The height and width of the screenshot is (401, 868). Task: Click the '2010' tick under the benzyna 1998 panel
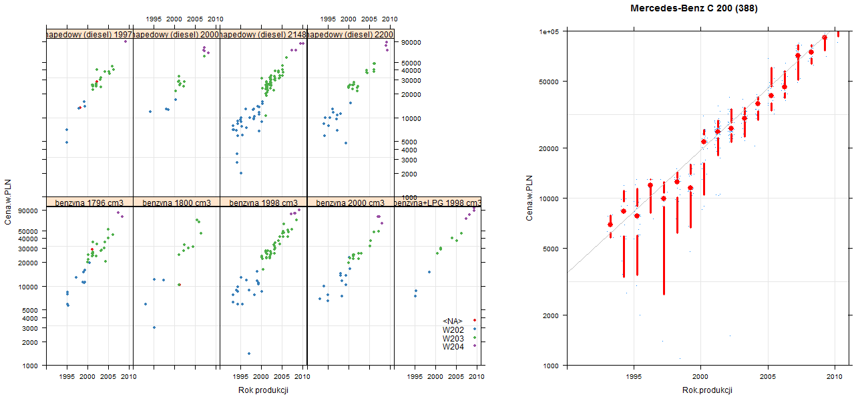pos(302,378)
